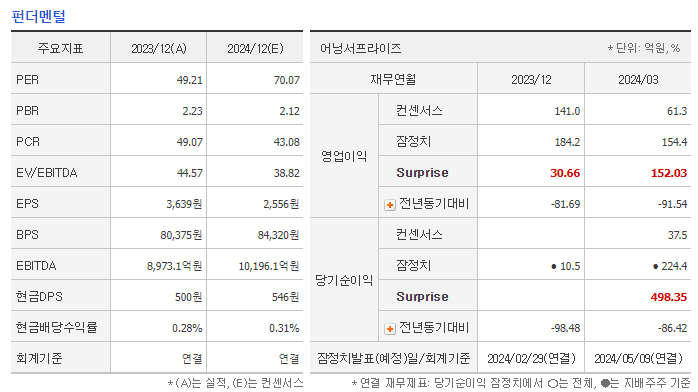The height and width of the screenshot is (392, 698).
Task: Click announcement date 2024/05/09(연결)
Action: (x=638, y=358)
